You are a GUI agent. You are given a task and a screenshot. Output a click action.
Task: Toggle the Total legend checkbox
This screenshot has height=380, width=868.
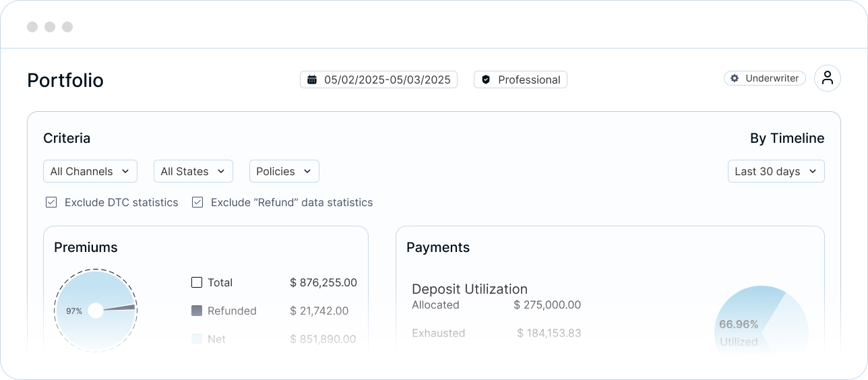[197, 282]
